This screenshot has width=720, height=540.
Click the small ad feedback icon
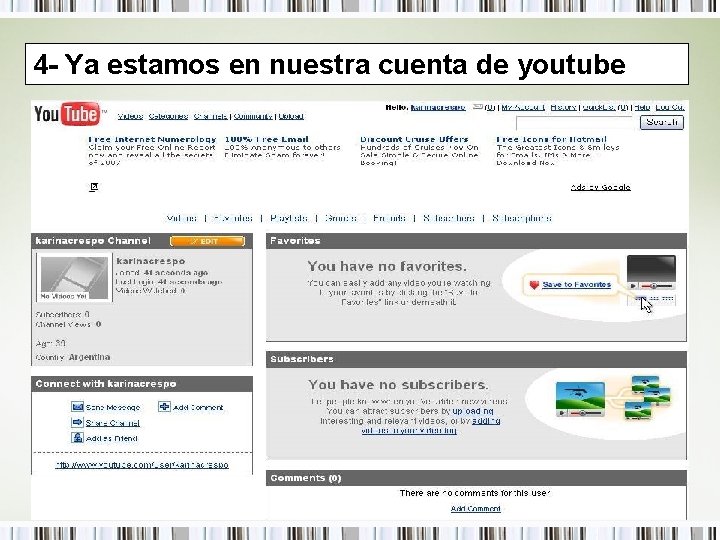tap(93, 186)
